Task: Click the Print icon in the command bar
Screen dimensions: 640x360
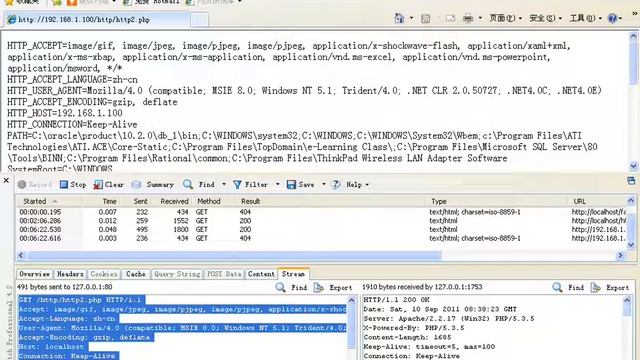Action: (468, 18)
